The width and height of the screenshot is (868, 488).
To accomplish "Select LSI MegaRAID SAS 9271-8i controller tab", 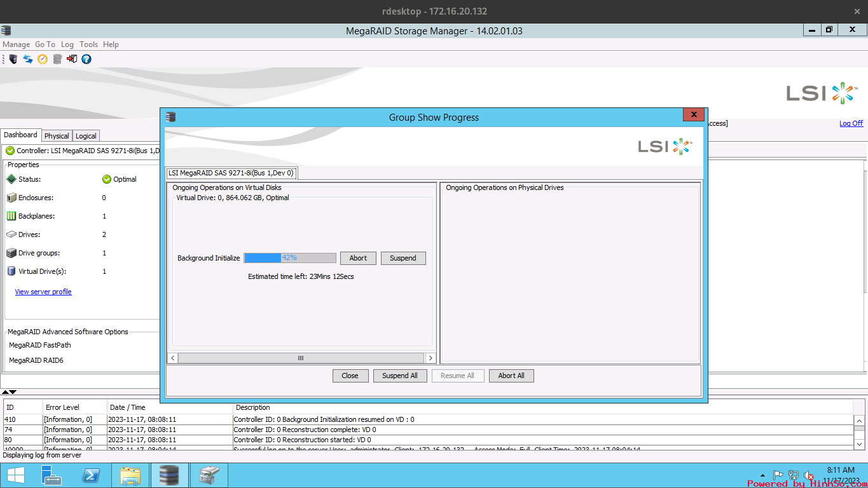I will [231, 173].
